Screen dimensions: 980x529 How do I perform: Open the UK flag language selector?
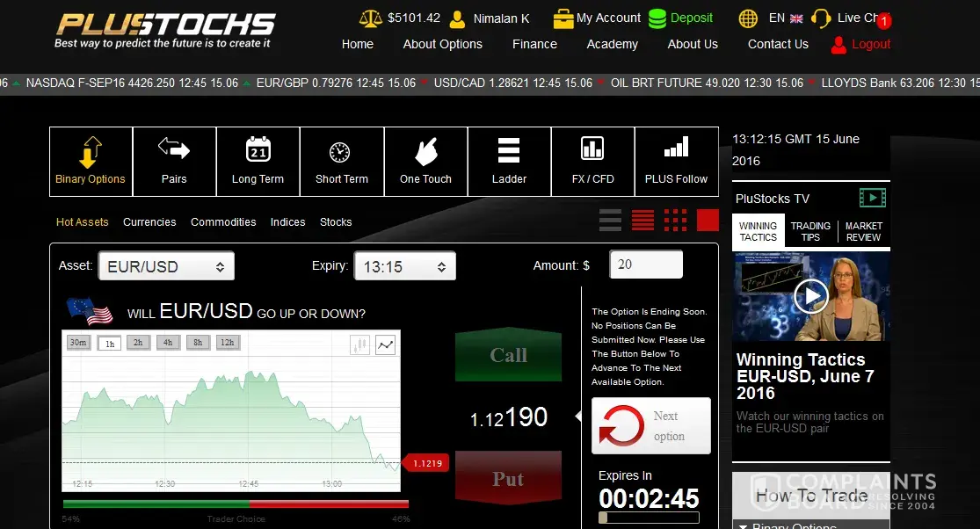(796, 18)
